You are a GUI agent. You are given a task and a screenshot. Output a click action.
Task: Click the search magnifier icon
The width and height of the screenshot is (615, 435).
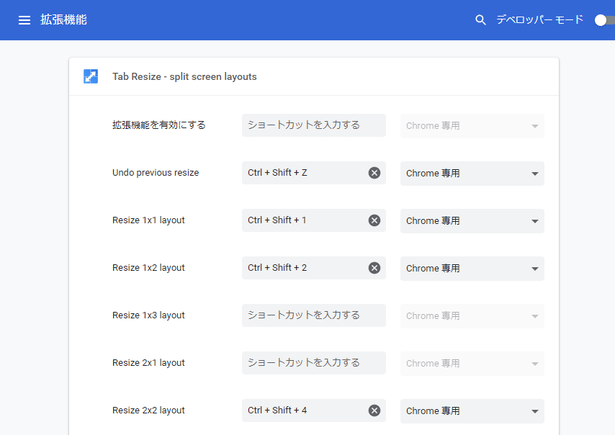coord(480,20)
